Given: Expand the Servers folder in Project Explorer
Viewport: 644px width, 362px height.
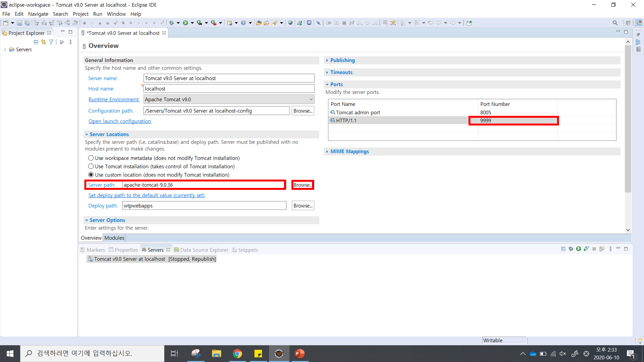Looking at the screenshot, I should (5, 50).
